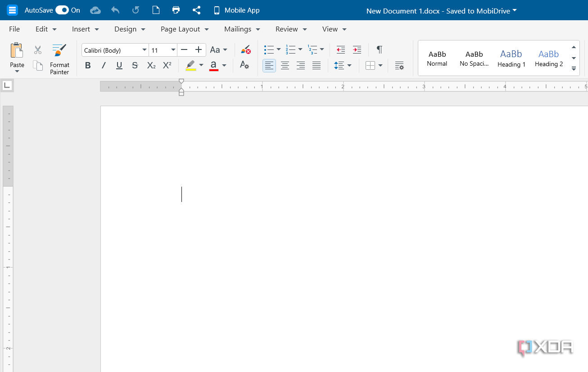Viewport: 588px width, 372px height.
Task: Apply superscript formatting
Action: tap(167, 65)
